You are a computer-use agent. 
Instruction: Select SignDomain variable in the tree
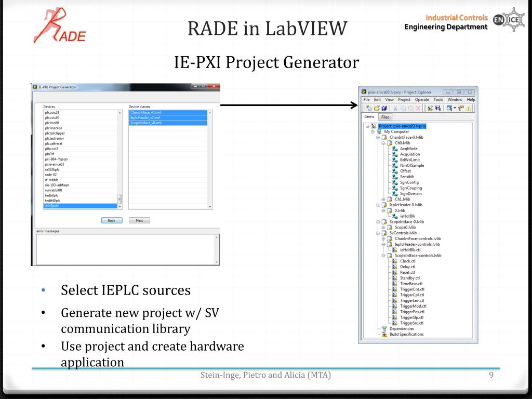410,194
